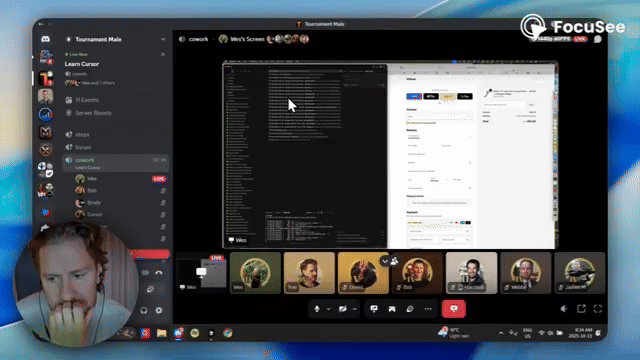Open the 11 Events item
The image size is (640, 360).
(x=87, y=100)
